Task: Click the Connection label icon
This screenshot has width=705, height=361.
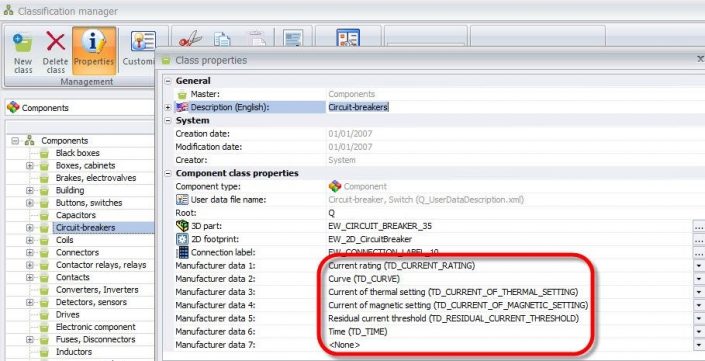Action: pos(183,252)
